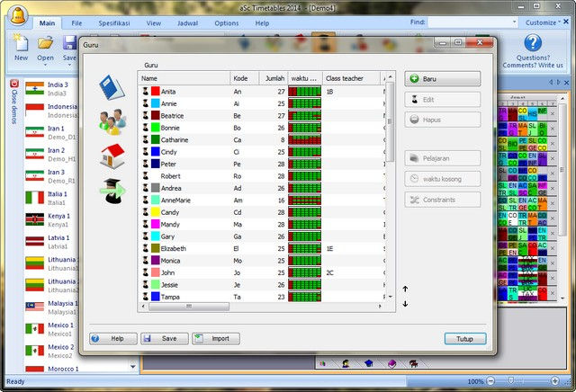Screen dimensions: 576x392
Task: Click the Import button
Action: 216,338
